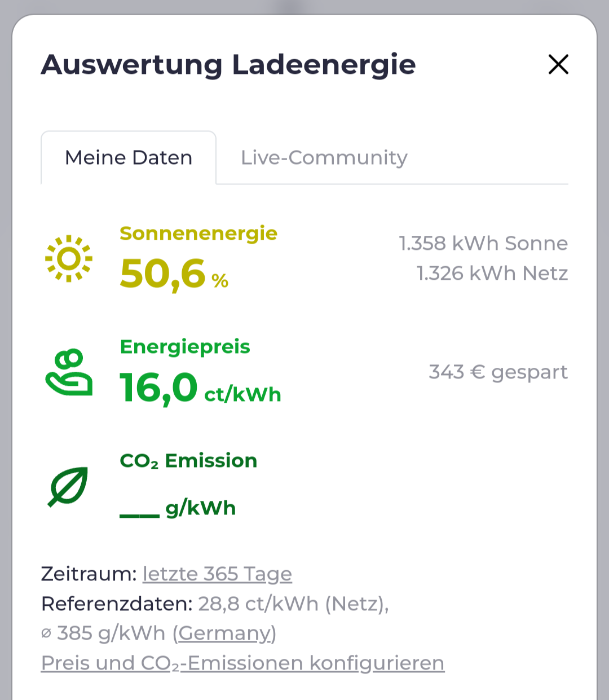Open the letzte 365 Tage period link
This screenshot has height=700, width=609.
pyautogui.click(x=217, y=574)
